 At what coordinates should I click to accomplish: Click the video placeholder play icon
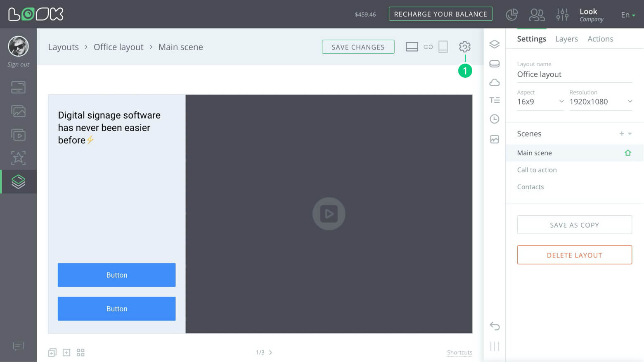tap(329, 214)
